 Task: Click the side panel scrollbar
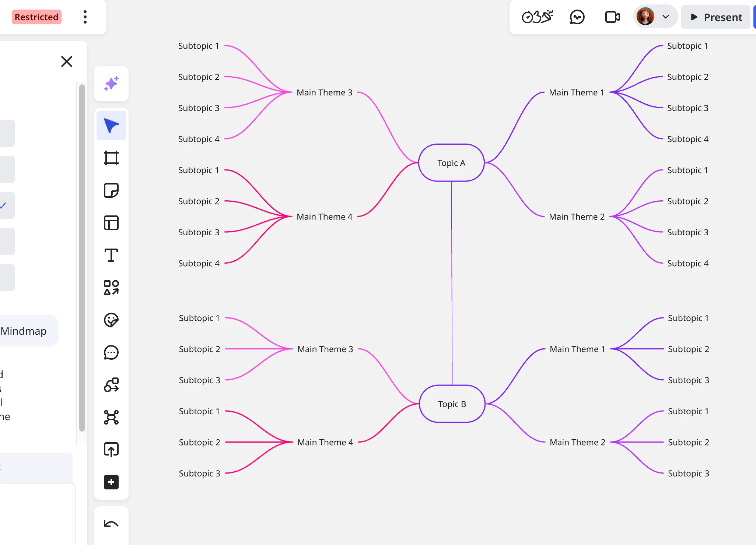pos(82,258)
